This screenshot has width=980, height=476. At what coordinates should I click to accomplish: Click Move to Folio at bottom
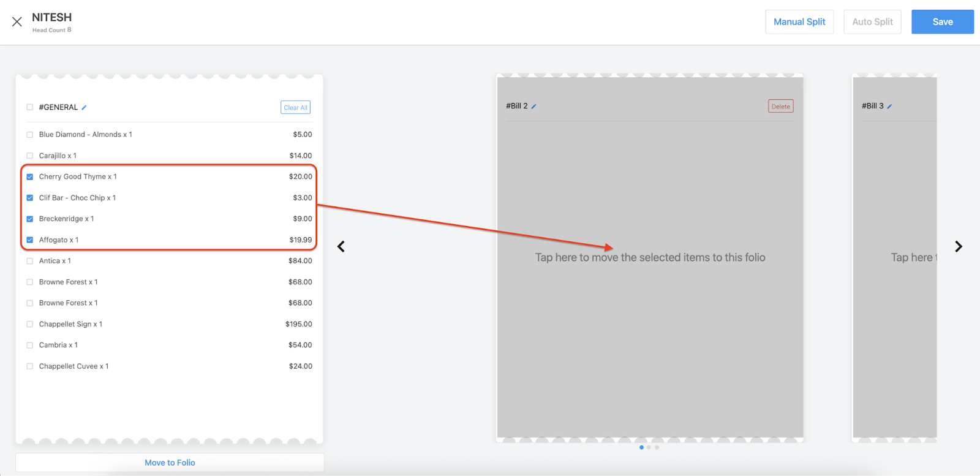pyautogui.click(x=170, y=463)
